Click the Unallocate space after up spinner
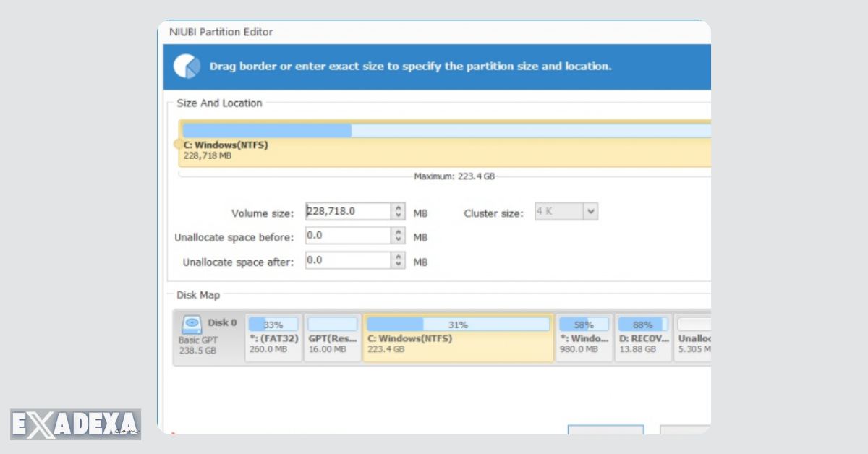The width and height of the screenshot is (868, 454). [398, 257]
